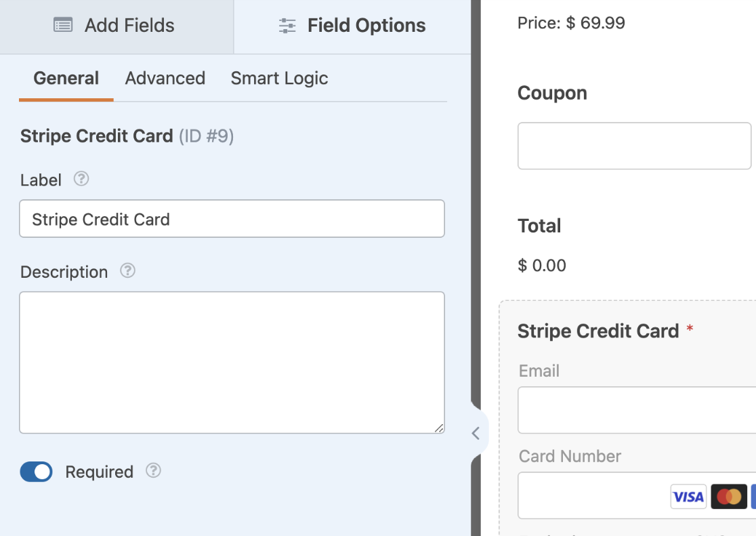Click the Visa card icon

click(x=688, y=497)
